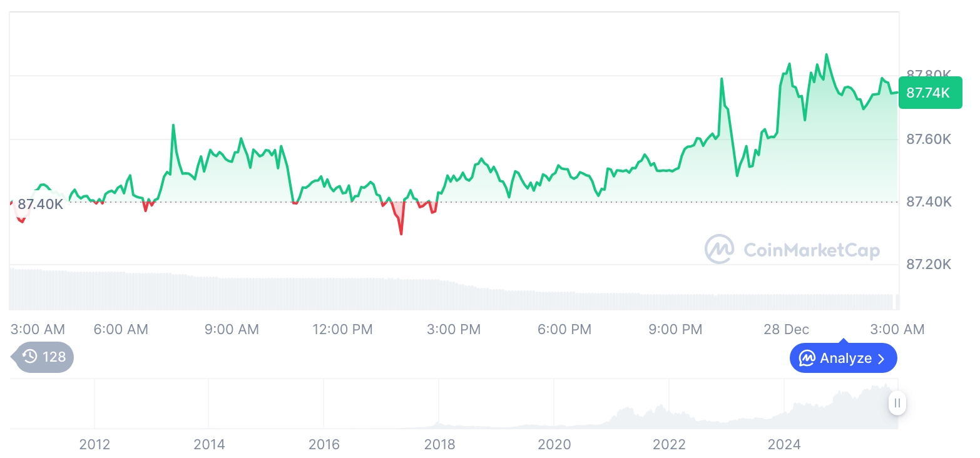980x458 pixels.
Task: Click the 6:00 AM time axis label
Action: coord(121,329)
